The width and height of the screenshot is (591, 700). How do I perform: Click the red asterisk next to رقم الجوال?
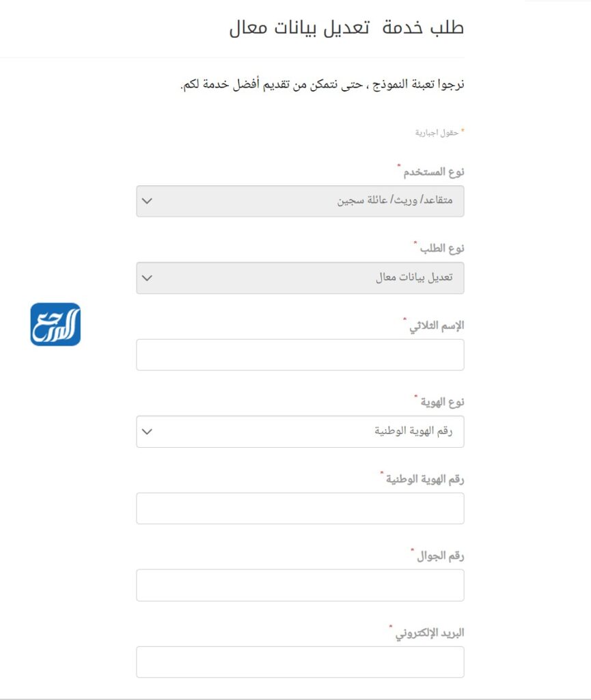pos(411,548)
